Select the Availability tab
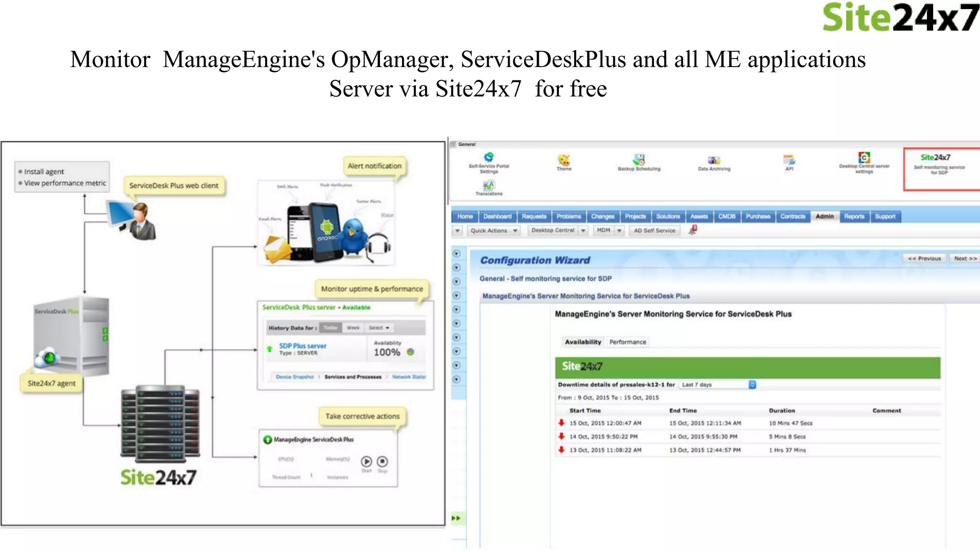Image resolution: width=980 pixels, height=551 pixels. tap(583, 342)
